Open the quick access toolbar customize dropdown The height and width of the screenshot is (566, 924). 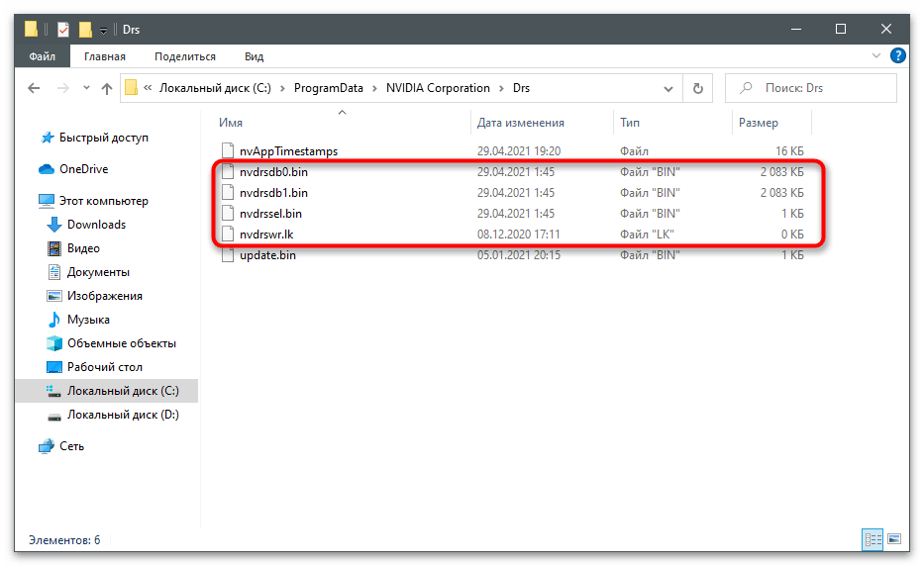[x=104, y=30]
